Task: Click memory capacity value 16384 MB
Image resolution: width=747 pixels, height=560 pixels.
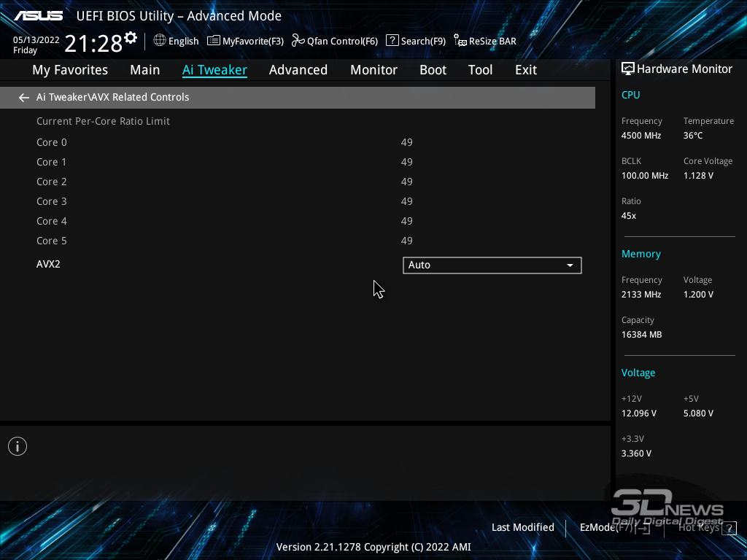Action: pyautogui.click(x=641, y=335)
